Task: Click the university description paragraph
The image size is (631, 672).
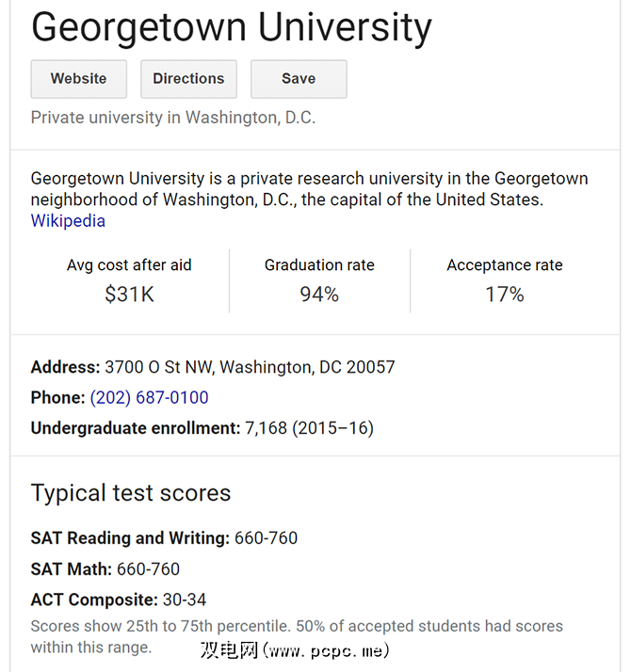Action: [x=309, y=188]
